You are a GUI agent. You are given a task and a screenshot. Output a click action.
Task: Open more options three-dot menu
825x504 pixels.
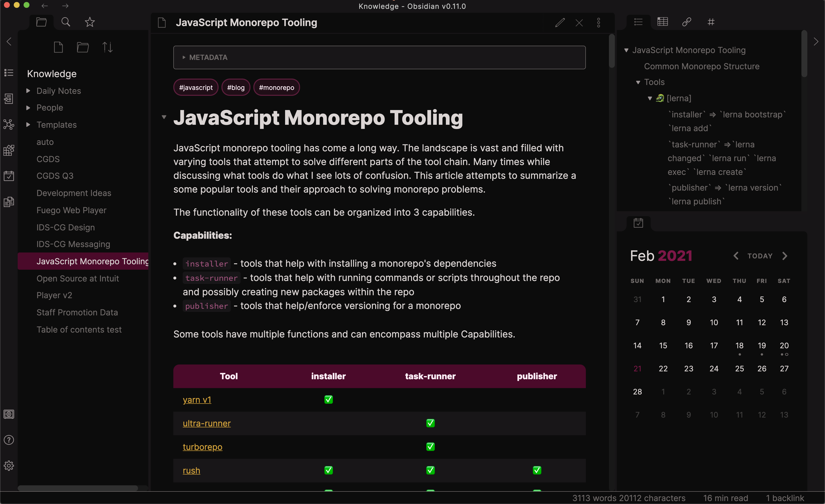tap(599, 23)
